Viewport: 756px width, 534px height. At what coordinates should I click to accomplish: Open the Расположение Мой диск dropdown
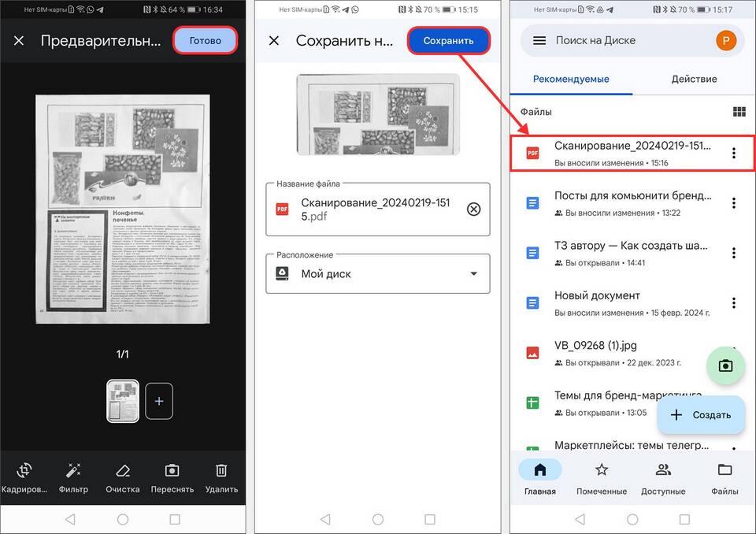point(377,273)
